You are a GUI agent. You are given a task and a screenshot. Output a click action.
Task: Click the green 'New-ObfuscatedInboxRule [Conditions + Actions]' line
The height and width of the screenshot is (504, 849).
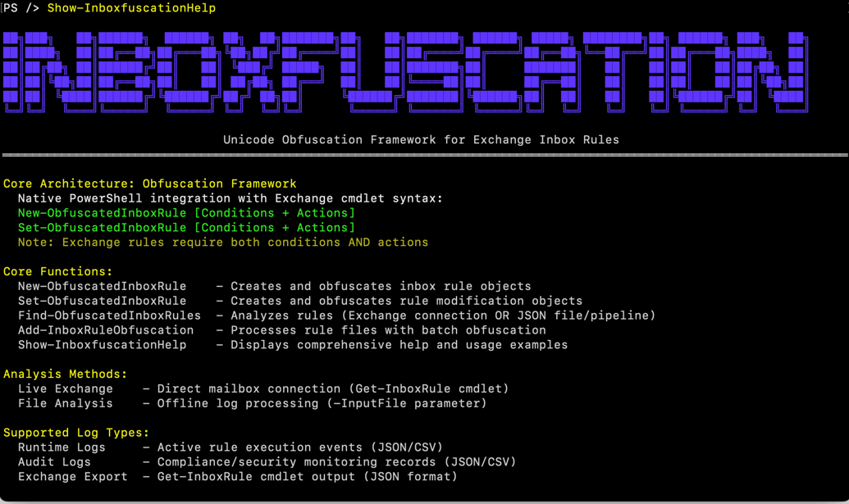pyautogui.click(x=186, y=213)
